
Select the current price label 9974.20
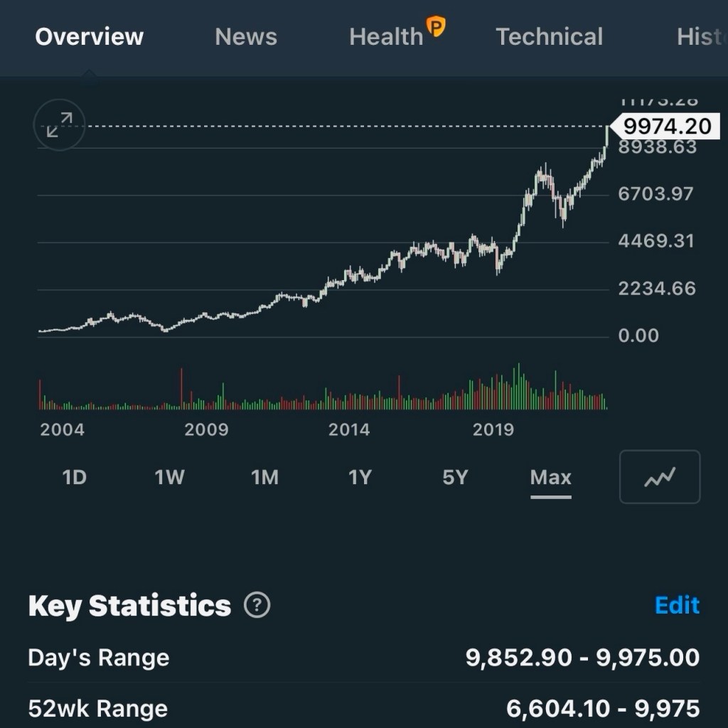coord(665,127)
